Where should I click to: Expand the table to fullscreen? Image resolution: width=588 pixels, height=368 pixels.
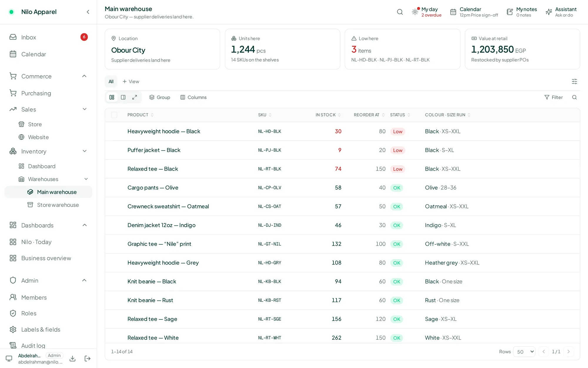(x=135, y=97)
